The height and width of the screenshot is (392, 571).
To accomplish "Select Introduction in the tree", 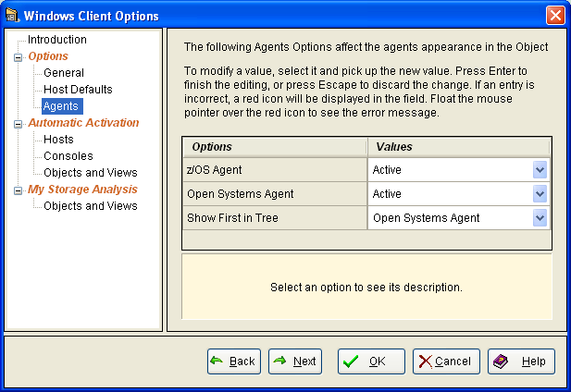I will tap(56, 40).
